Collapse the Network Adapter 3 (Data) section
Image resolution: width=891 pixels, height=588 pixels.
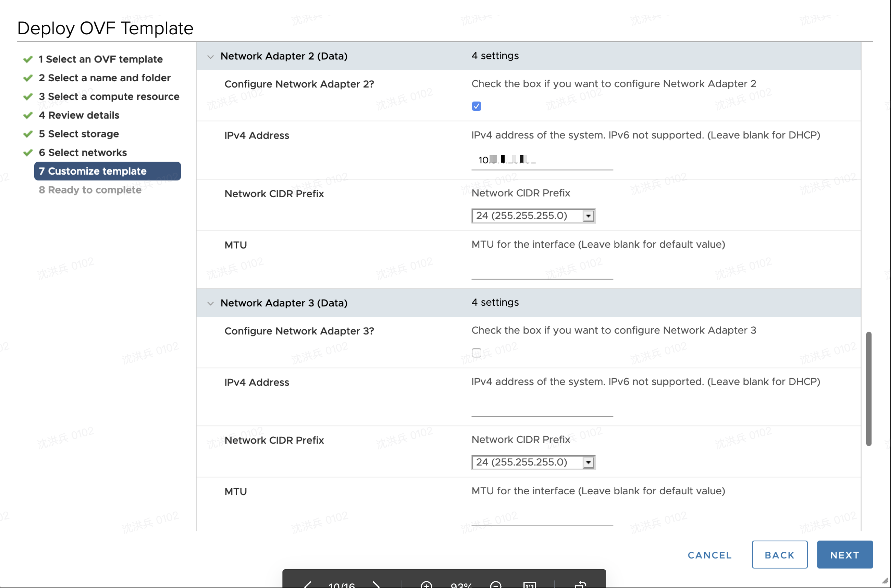click(x=211, y=303)
